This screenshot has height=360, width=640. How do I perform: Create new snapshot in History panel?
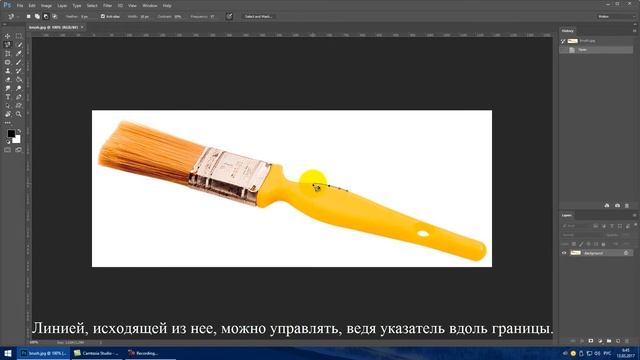point(617,206)
